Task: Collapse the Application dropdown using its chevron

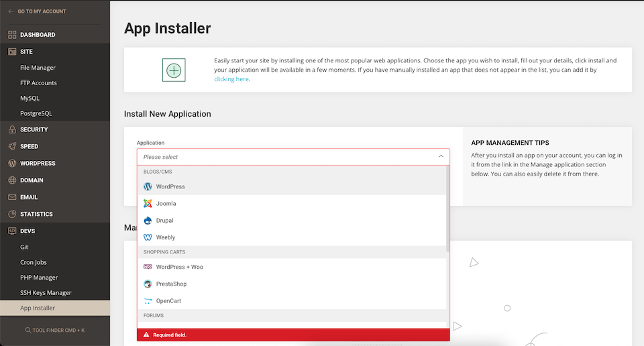Action: coord(441,156)
